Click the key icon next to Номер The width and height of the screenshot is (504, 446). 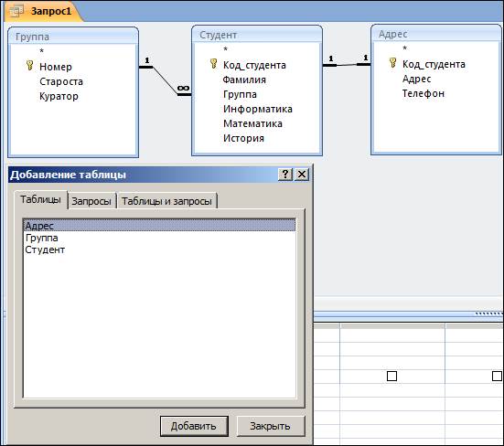[x=29, y=66]
